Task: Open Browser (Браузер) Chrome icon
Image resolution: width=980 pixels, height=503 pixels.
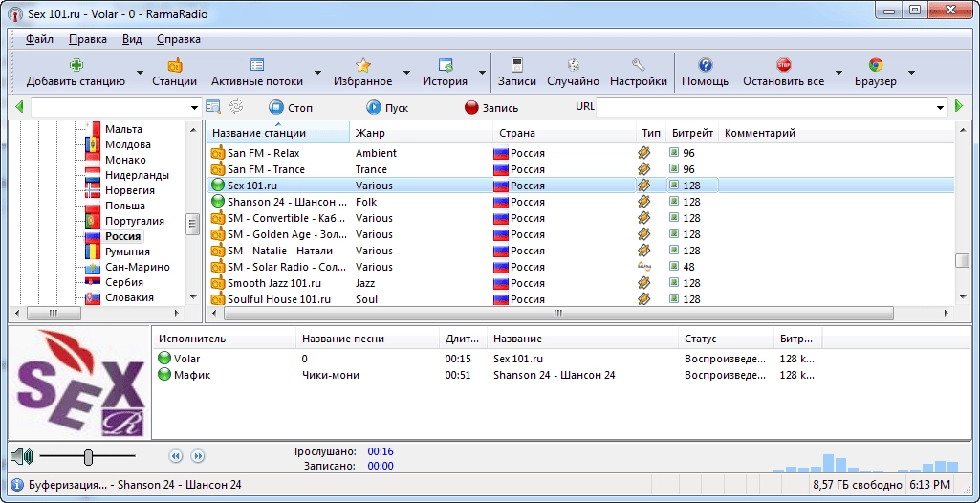Action: pyautogui.click(x=876, y=65)
